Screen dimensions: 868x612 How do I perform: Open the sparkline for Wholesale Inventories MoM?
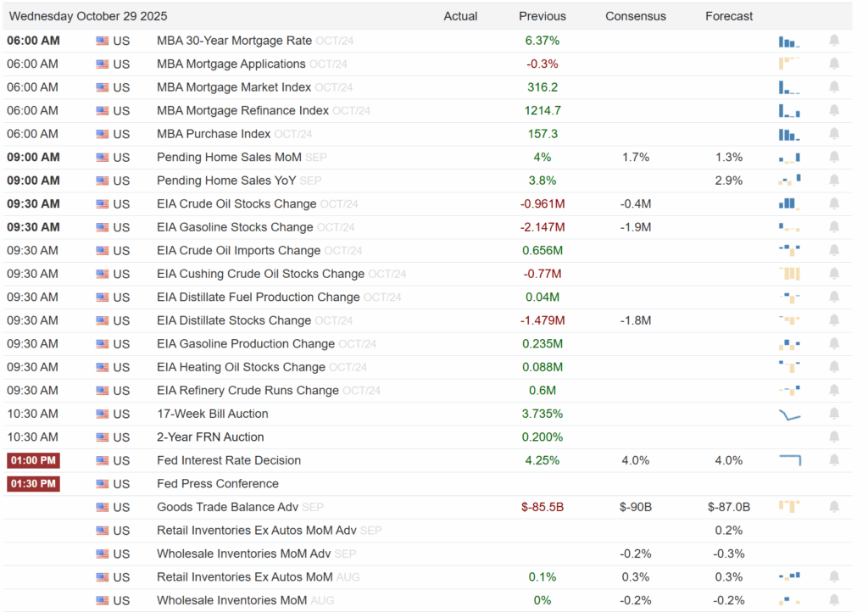tap(788, 600)
